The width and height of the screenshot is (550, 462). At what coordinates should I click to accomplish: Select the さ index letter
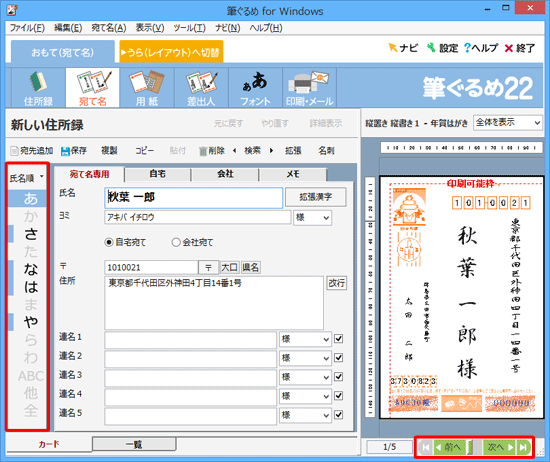[31, 234]
